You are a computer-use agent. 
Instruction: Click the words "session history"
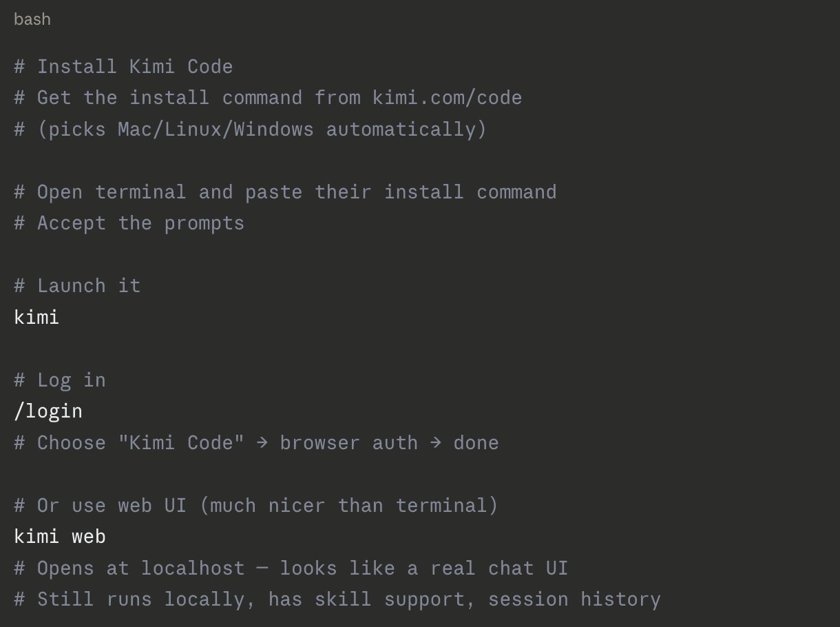(x=574, y=599)
